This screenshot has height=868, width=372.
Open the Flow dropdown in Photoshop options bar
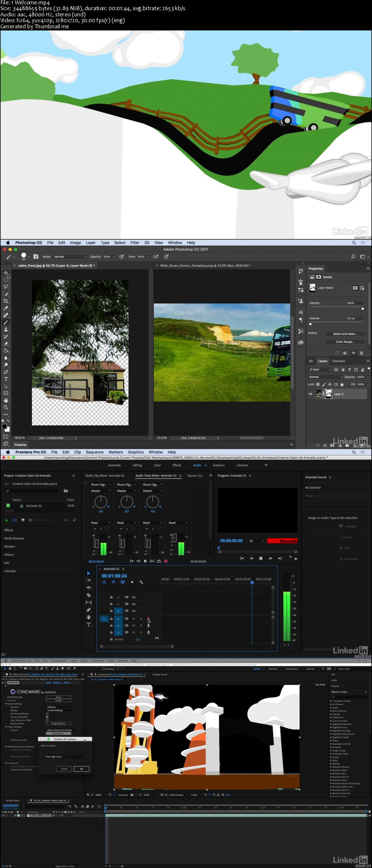pyautogui.click(x=148, y=257)
